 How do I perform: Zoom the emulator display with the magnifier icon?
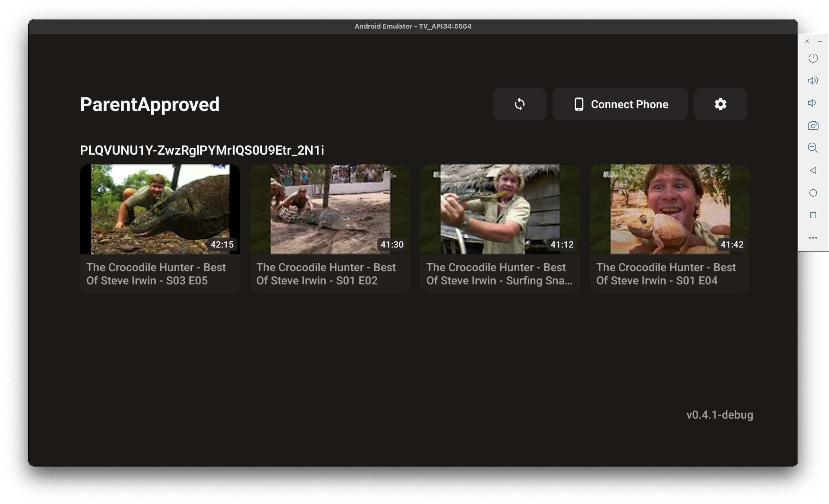click(813, 148)
